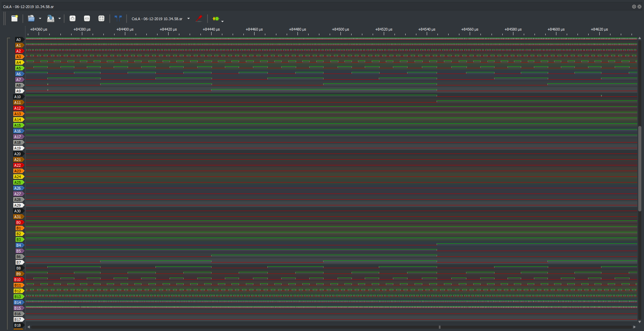Image resolution: width=644 pixels, height=331 pixels.
Task: Select the B7 channel label
Action: [19, 262]
